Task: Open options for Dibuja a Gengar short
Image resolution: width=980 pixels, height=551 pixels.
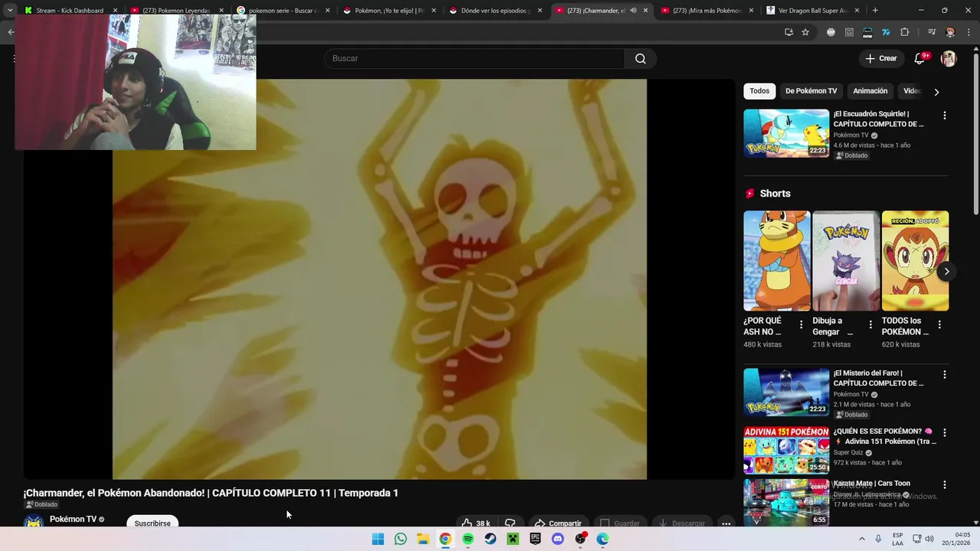Action: click(870, 324)
